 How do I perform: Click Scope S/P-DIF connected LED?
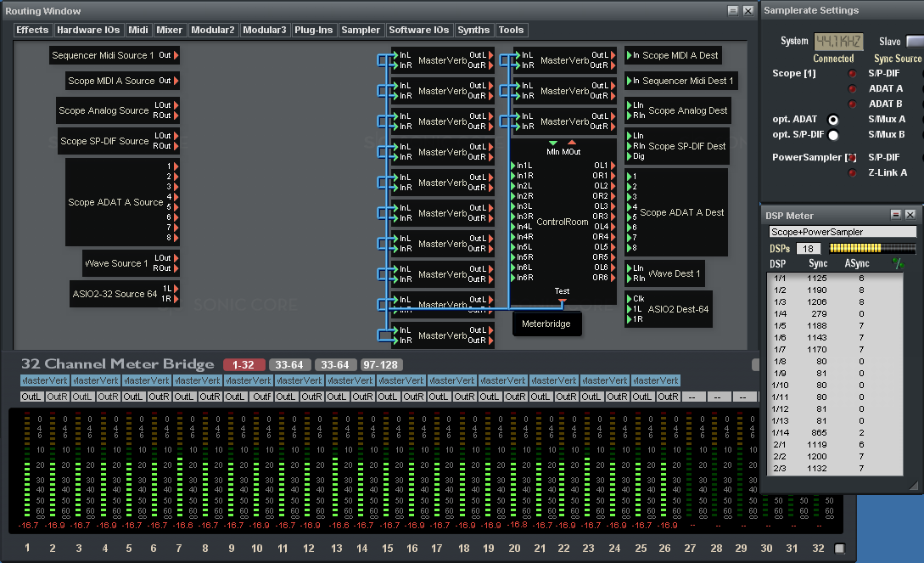pos(852,74)
